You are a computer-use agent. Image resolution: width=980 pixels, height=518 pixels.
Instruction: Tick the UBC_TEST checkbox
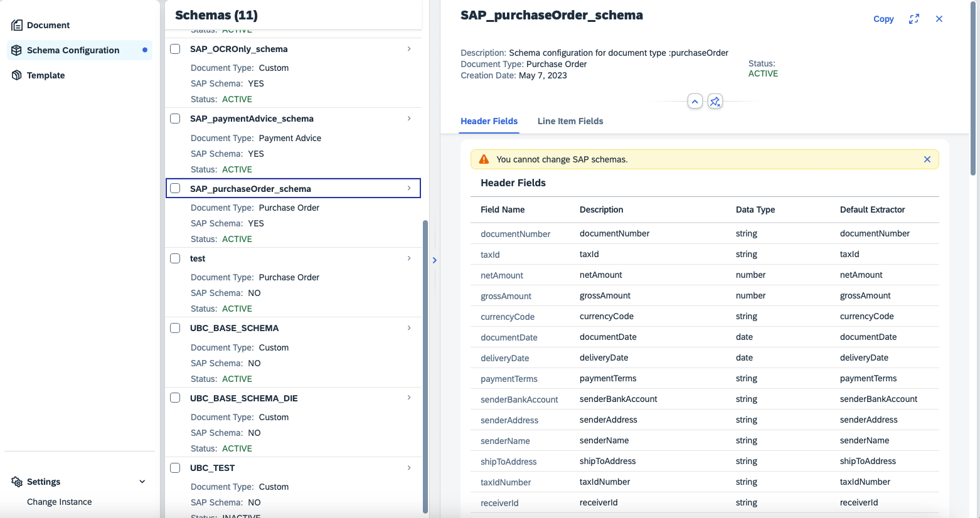175,468
